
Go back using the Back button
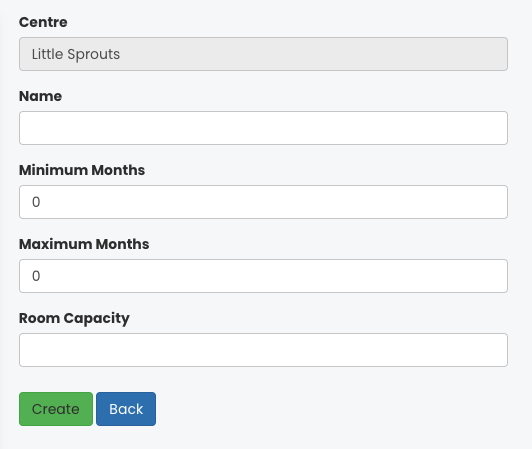(126, 409)
